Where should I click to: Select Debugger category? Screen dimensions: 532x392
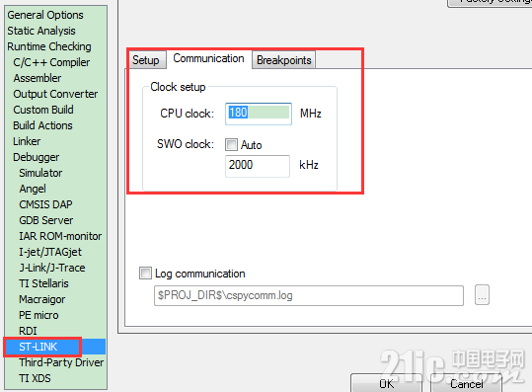click(36, 157)
